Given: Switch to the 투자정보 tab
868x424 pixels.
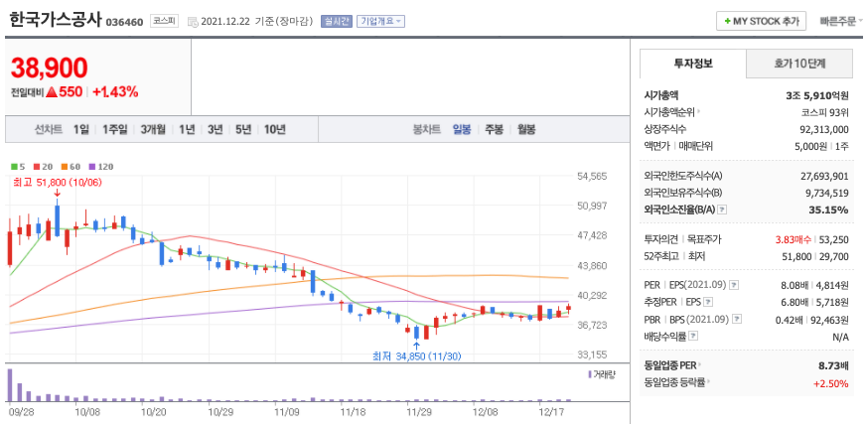Looking at the screenshot, I should coord(693,64).
